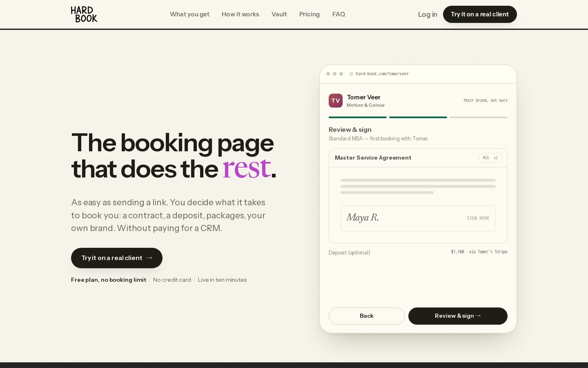Click the $1,100 via Tomer's Stripe text
This screenshot has width=588, height=368.
pyautogui.click(x=479, y=252)
